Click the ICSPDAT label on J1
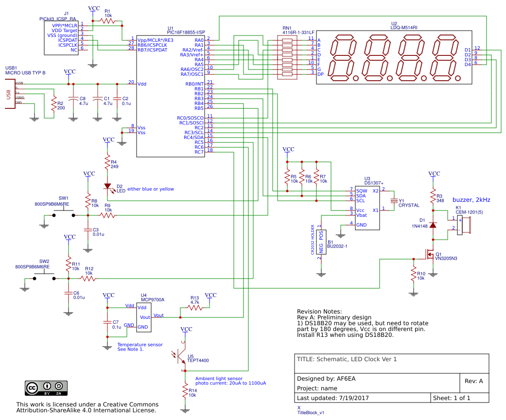Viewport: 506px width, 420px height. pos(68,40)
